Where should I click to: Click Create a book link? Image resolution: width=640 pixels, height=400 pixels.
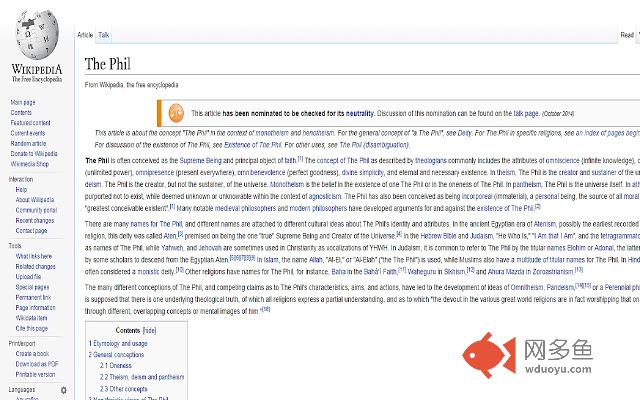pos(32,353)
